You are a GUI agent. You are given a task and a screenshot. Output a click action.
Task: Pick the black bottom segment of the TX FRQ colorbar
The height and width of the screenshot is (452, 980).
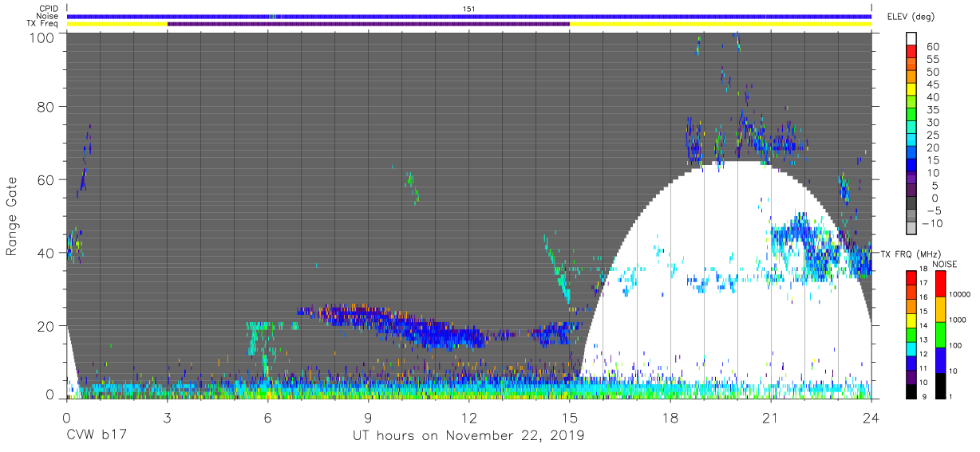(x=911, y=390)
